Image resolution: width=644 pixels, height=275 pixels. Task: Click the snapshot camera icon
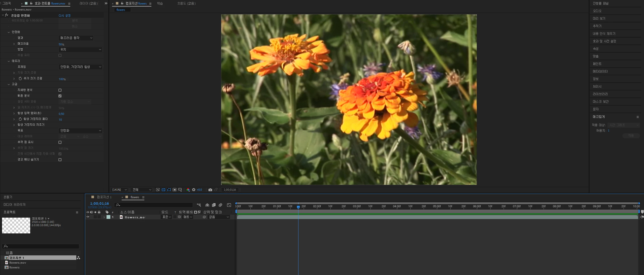coord(210,190)
